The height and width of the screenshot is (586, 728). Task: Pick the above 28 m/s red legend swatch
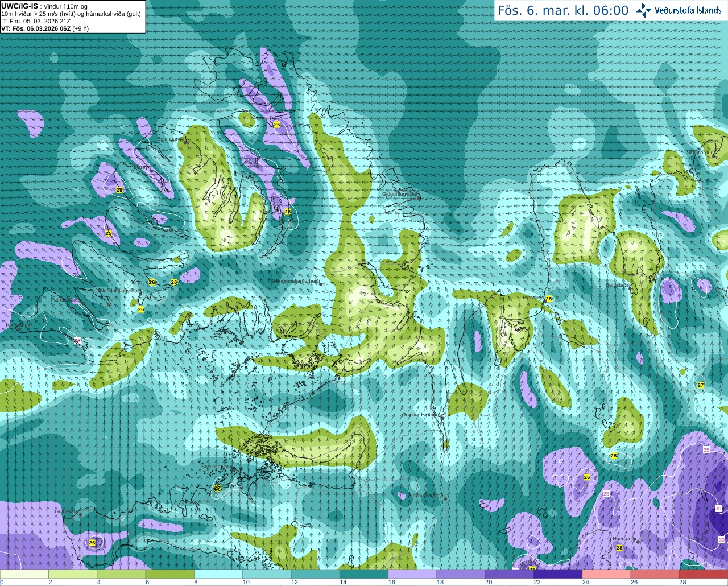pyautogui.click(x=704, y=574)
